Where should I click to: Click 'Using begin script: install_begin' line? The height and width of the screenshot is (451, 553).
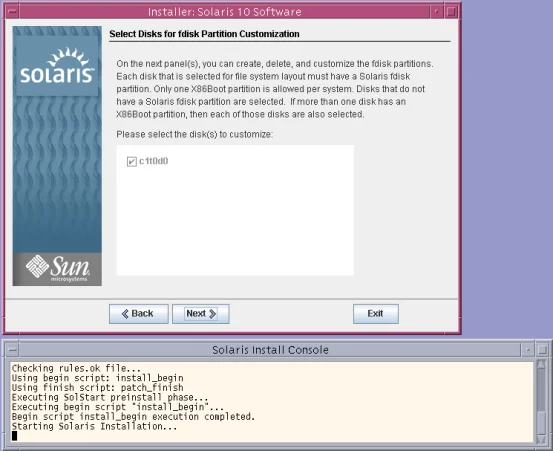click(x=97, y=378)
